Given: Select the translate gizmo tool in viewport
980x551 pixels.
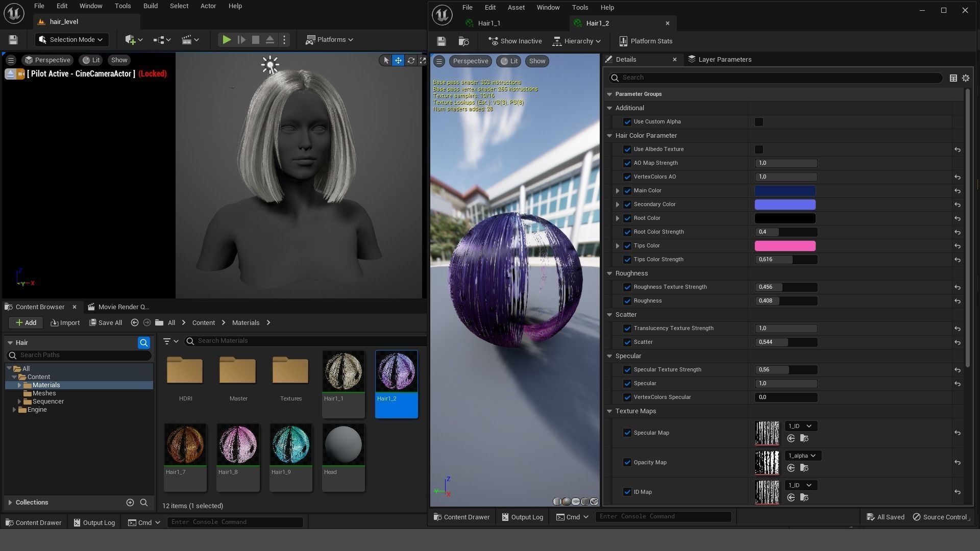Looking at the screenshot, I should [398, 60].
